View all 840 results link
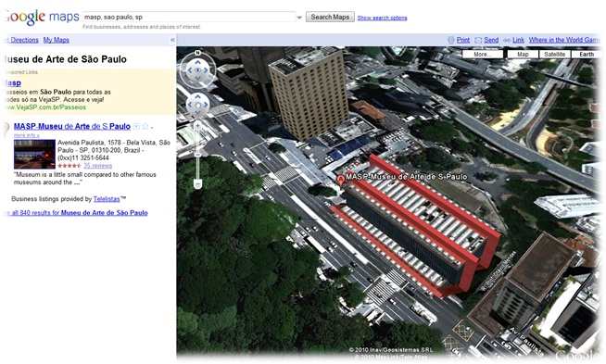Screen dimensions: 606x364 tap(77, 212)
